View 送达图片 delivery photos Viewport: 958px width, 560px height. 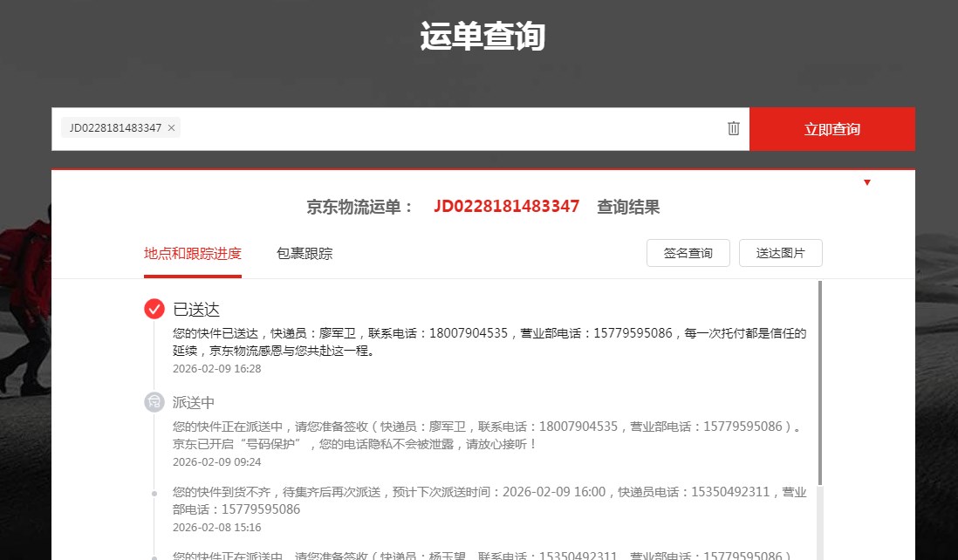[780, 254]
